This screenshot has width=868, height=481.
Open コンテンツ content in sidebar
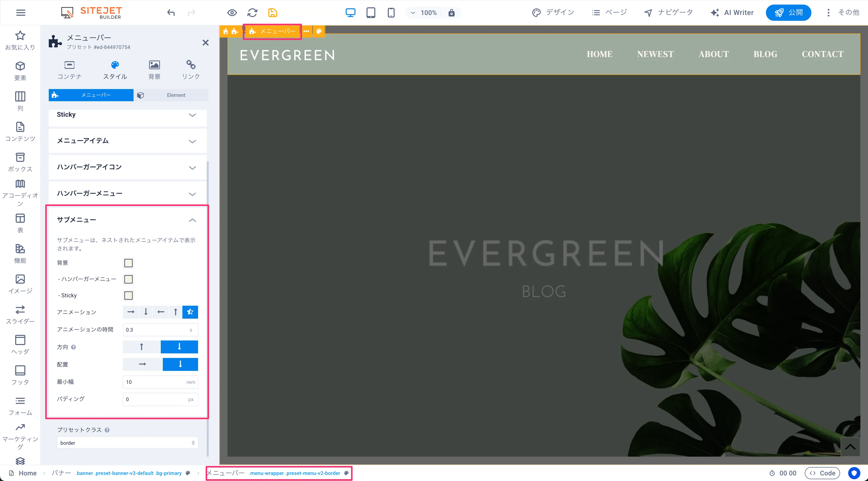click(20, 131)
